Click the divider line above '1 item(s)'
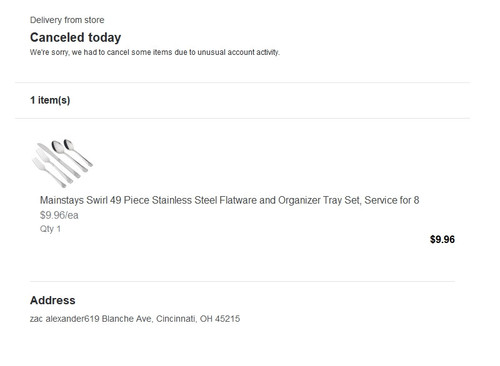The width and height of the screenshot is (500, 366). pos(243,82)
